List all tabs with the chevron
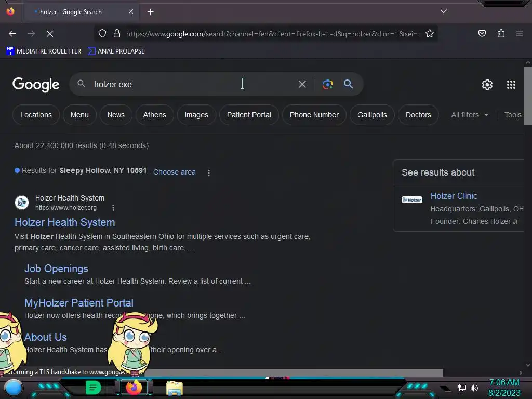 (444, 11)
